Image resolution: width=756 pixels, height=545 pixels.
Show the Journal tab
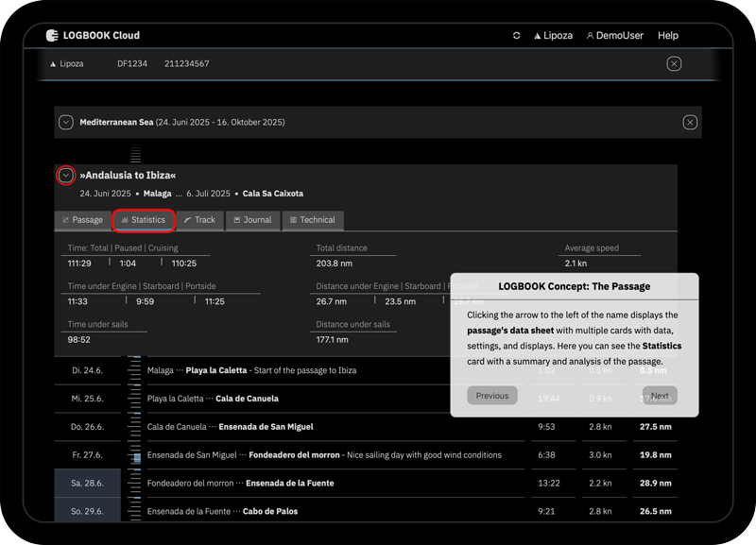click(x=251, y=220)
